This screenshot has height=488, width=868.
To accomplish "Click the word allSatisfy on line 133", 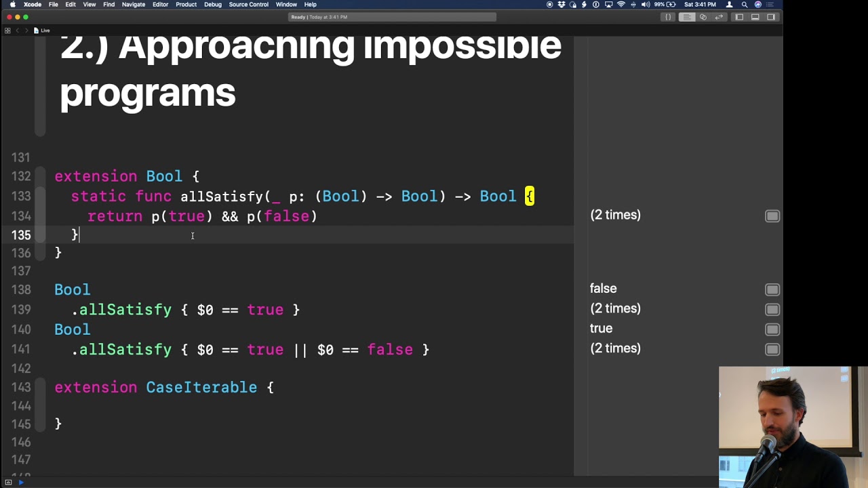I will point(221,197).
